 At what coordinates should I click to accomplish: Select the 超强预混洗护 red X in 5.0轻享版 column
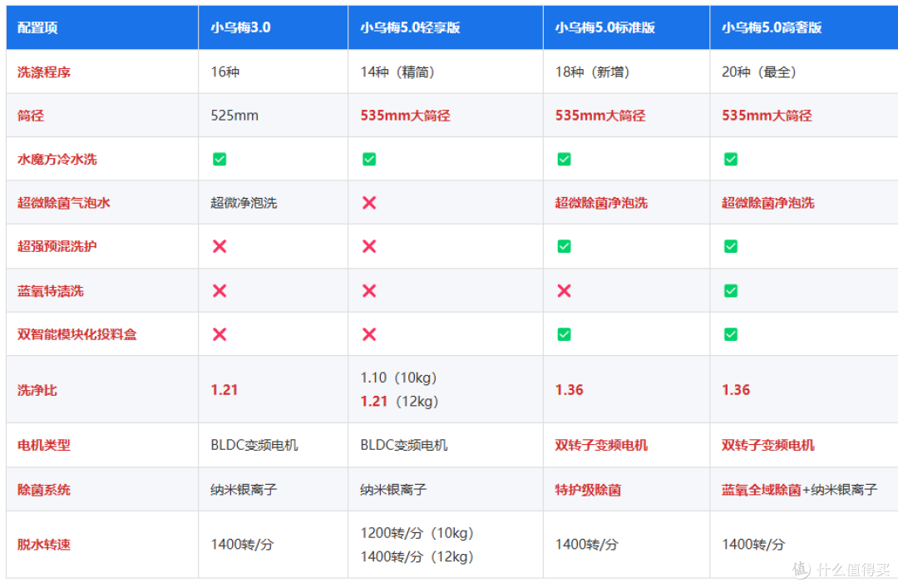369,246
